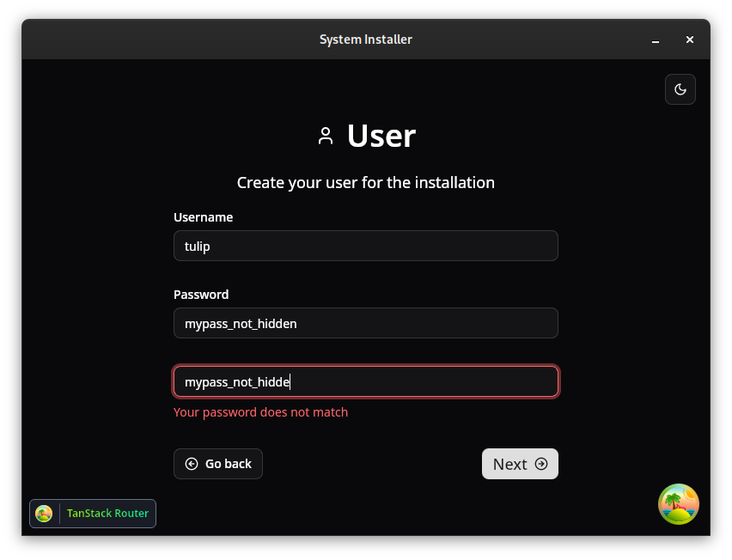The image size is (732, 560).
Task: Click the user silhouette icon beside the User heading
Action: pyautogui.click(x=326, y=137)
